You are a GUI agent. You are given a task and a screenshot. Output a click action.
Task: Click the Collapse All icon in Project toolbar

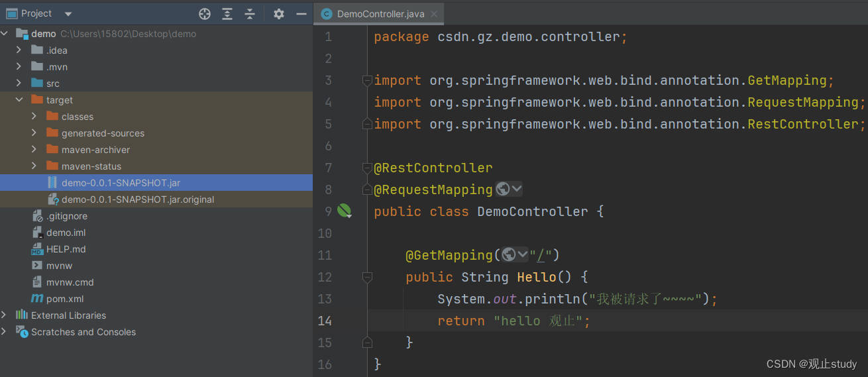250,13
